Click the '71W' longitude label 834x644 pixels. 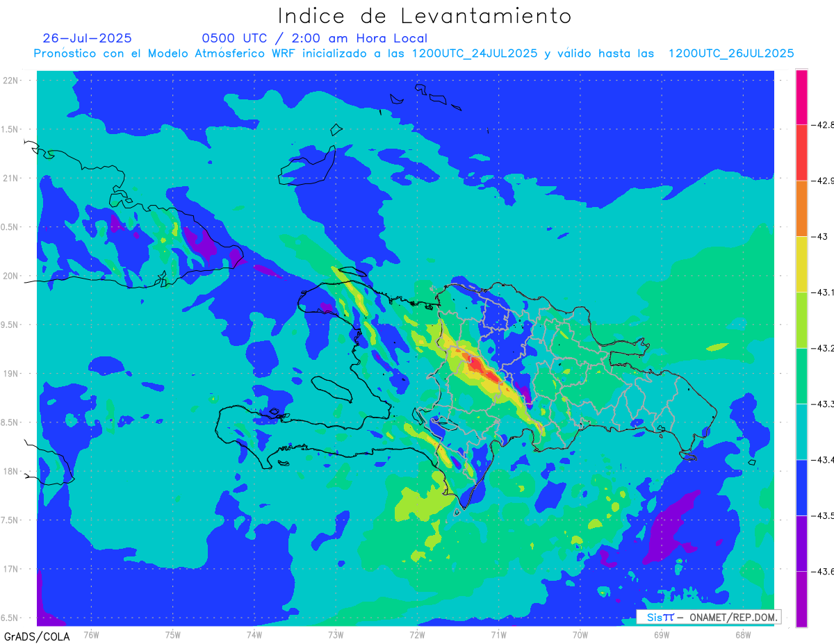pos(498,634)
